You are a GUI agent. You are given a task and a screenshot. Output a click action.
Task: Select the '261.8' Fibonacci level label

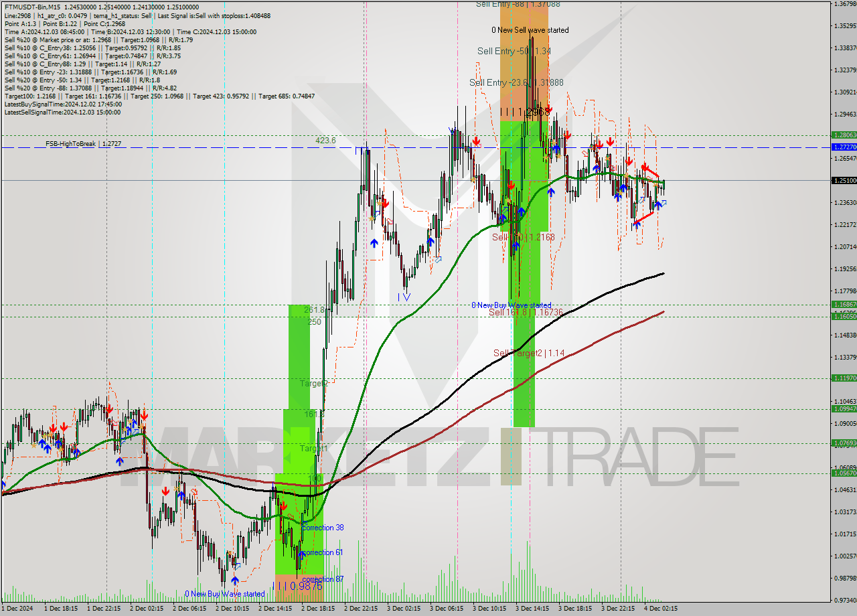[x=314, y=310]
